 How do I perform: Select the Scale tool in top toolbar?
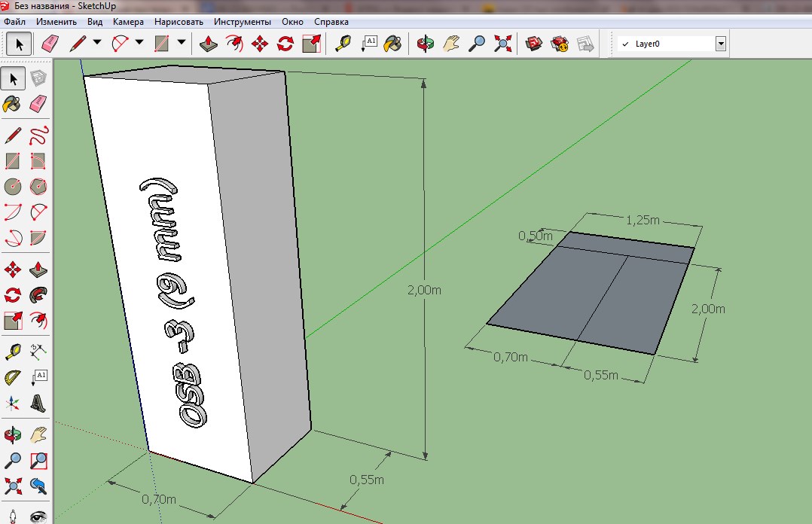311,44
